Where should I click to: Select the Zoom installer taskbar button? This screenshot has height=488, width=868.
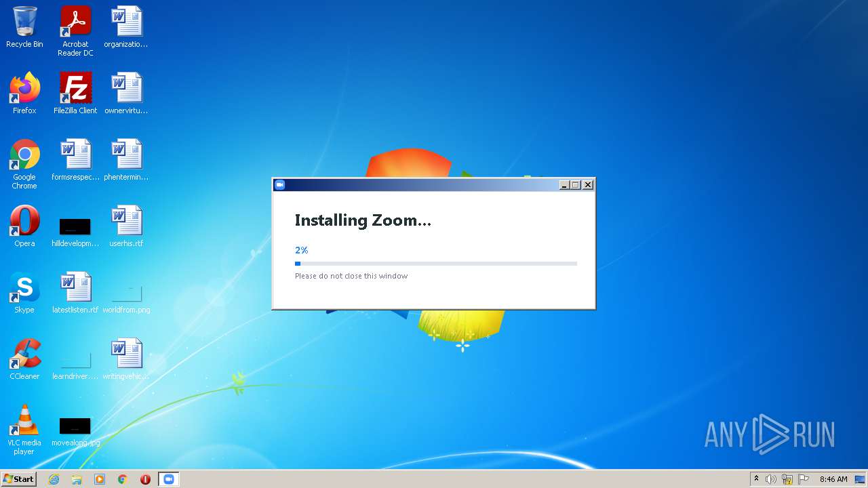(169, 479)
